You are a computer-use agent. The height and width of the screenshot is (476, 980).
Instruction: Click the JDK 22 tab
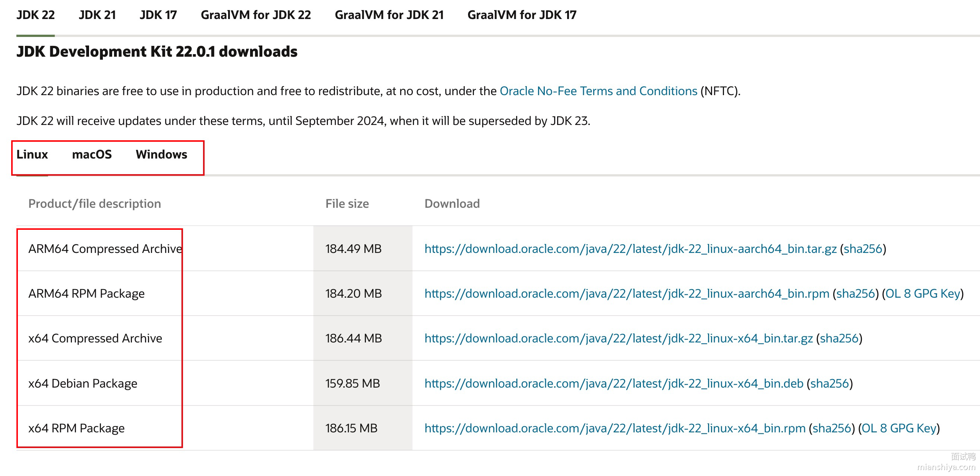point(35,15)
